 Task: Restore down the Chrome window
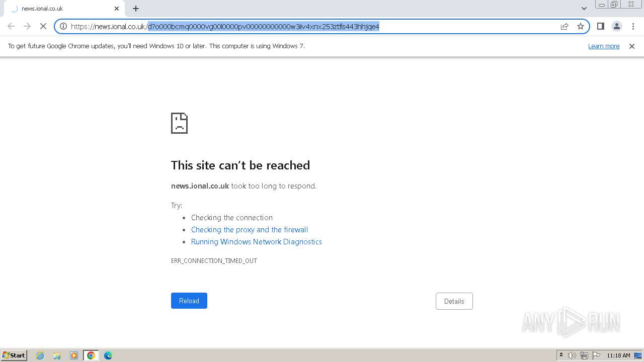coord(614,5)
